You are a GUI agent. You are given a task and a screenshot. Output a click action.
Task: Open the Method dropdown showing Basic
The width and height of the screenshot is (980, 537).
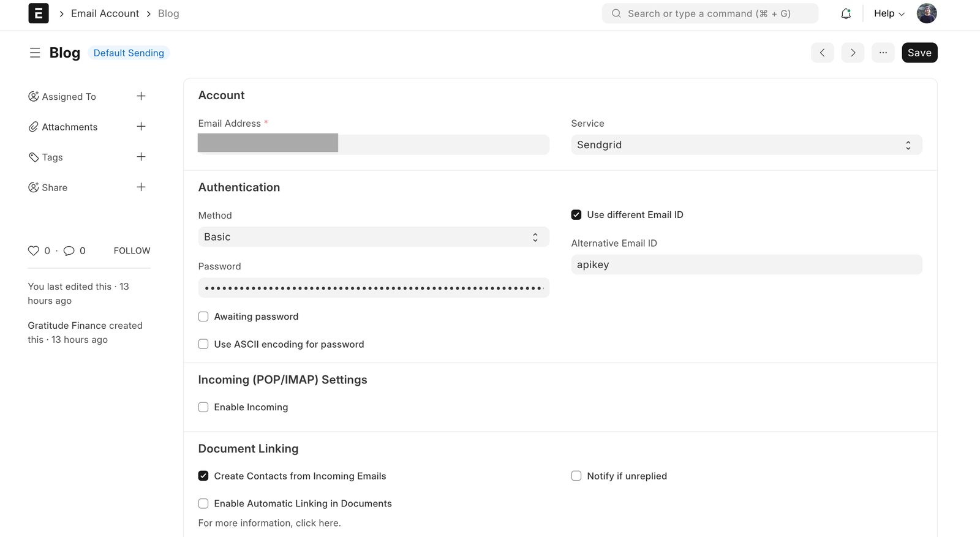click(x=374, y=237)
